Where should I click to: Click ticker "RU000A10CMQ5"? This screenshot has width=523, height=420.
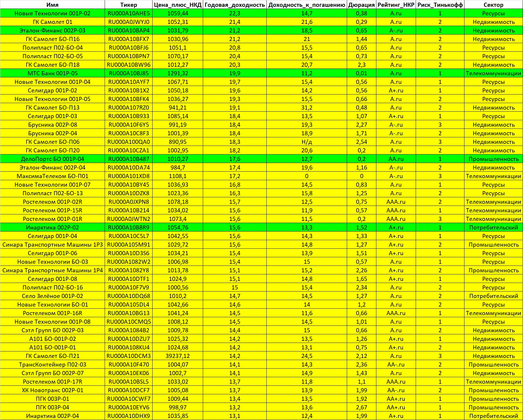129,322
